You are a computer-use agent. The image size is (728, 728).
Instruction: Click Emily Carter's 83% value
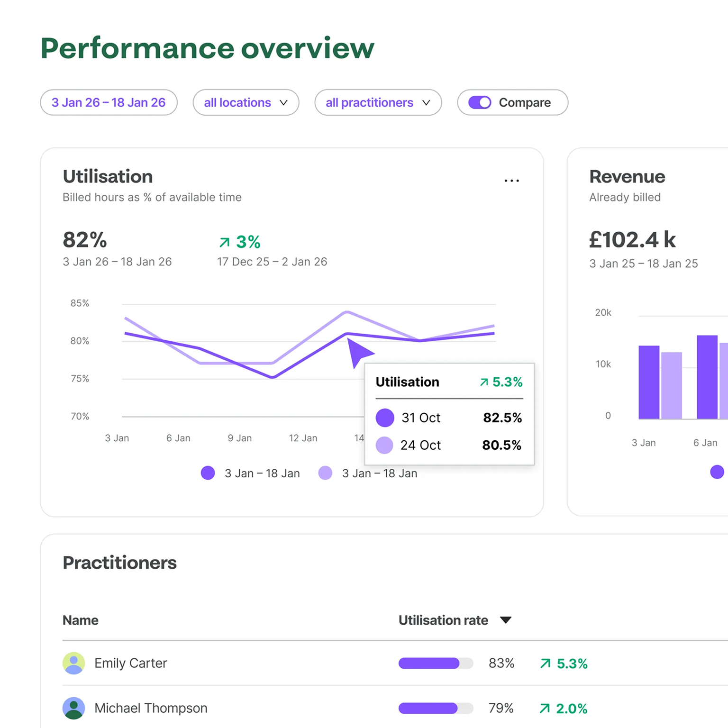tap(501, 663)
